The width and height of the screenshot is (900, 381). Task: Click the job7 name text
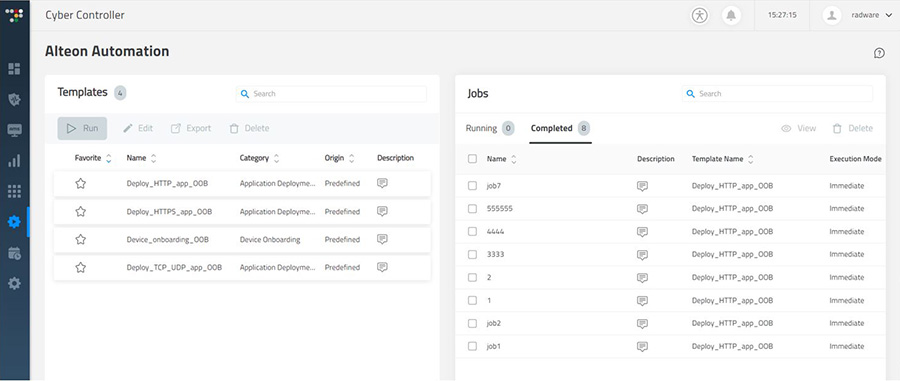coord(494,186)
